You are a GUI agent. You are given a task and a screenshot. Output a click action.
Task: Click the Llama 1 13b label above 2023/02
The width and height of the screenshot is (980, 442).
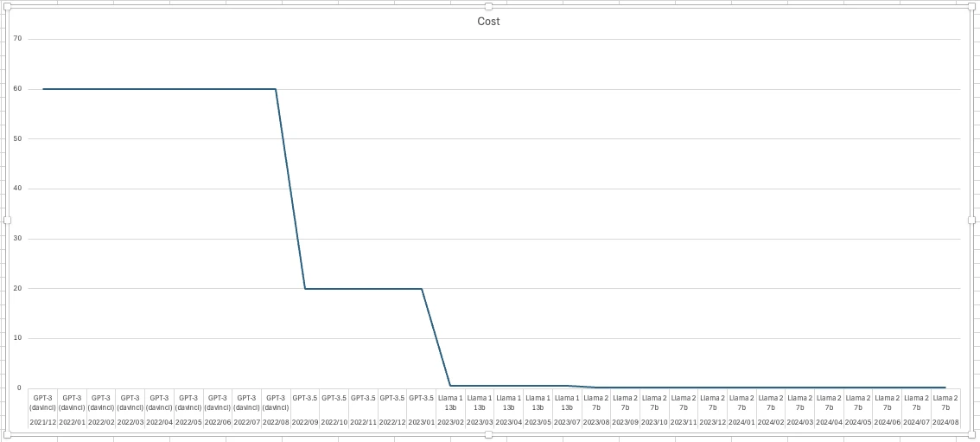click(450, 402)
